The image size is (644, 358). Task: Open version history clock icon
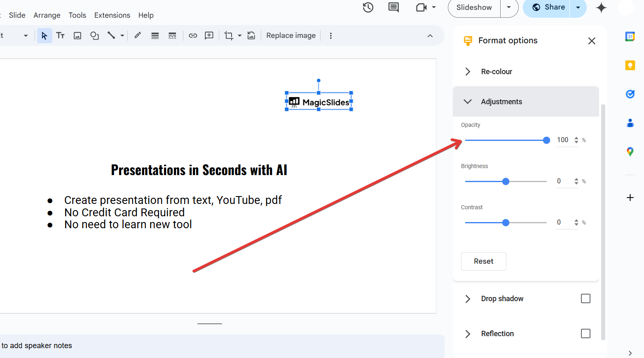(368, 7)
